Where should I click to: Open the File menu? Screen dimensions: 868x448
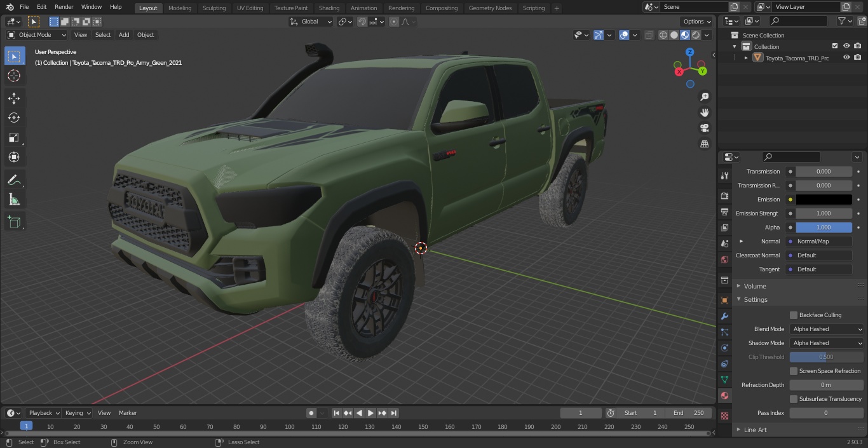24,7
